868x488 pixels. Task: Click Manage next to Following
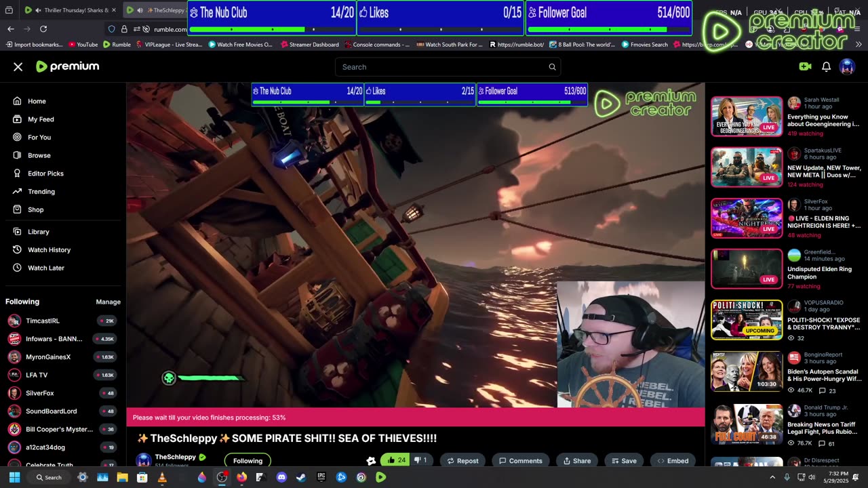coord(108,302)
